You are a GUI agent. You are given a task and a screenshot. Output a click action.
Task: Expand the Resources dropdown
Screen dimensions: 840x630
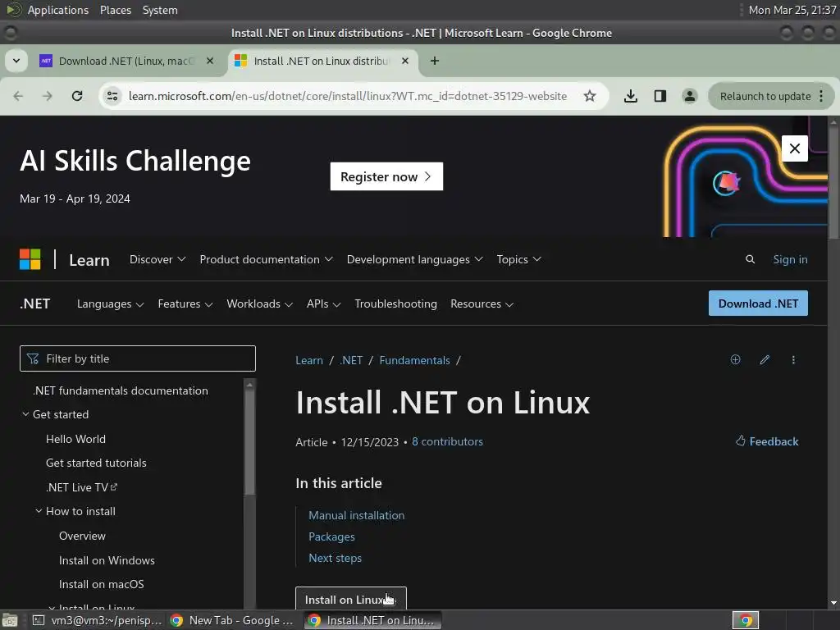[482, 304]
